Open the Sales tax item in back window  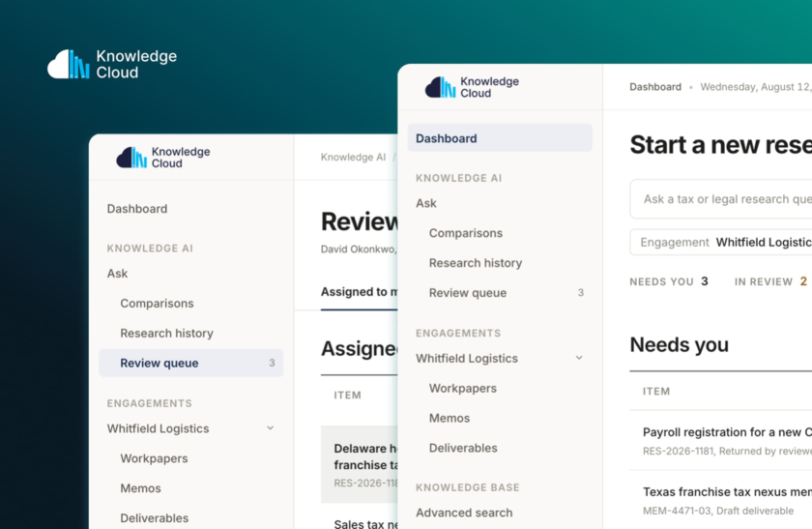tap(365, 523)
